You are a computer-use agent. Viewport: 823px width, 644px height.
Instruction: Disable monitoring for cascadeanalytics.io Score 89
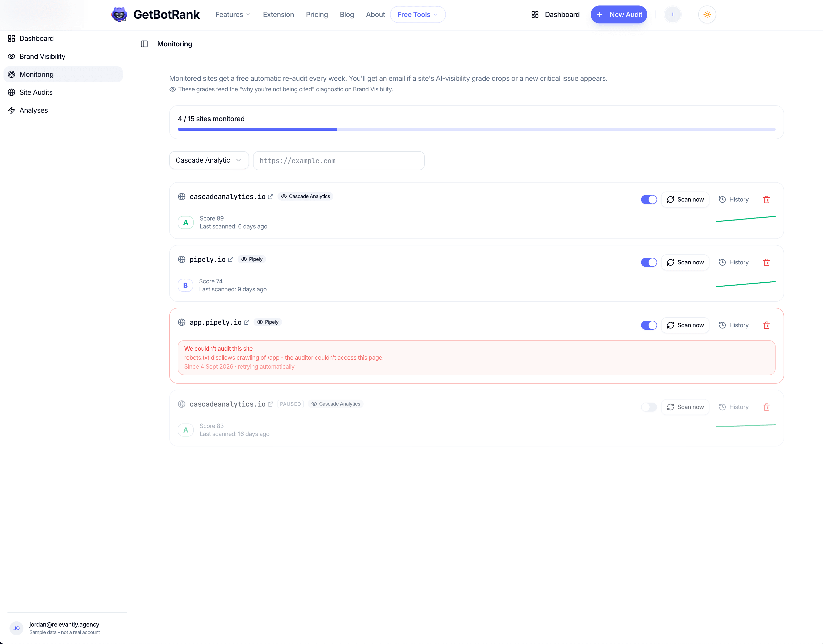coord(649,200)
